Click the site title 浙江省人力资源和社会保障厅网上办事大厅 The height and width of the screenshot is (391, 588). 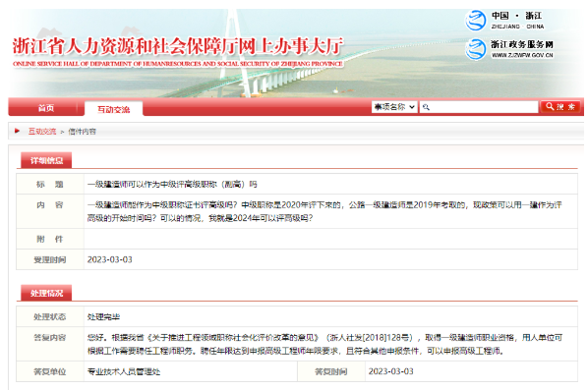click(178, 46)
